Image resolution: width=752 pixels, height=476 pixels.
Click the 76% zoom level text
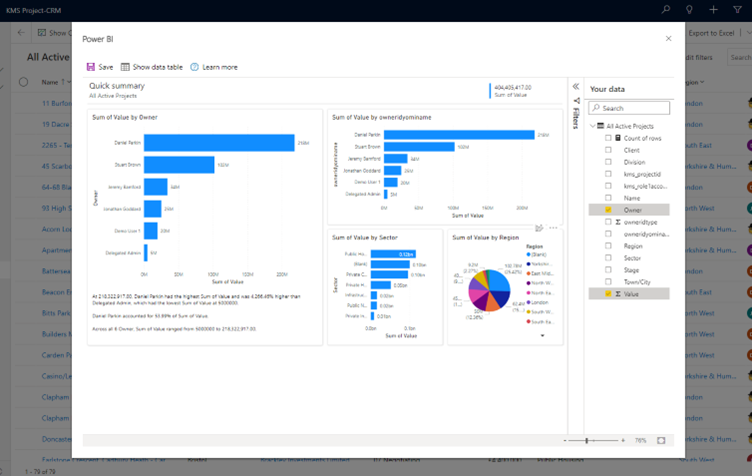[641, 440]
